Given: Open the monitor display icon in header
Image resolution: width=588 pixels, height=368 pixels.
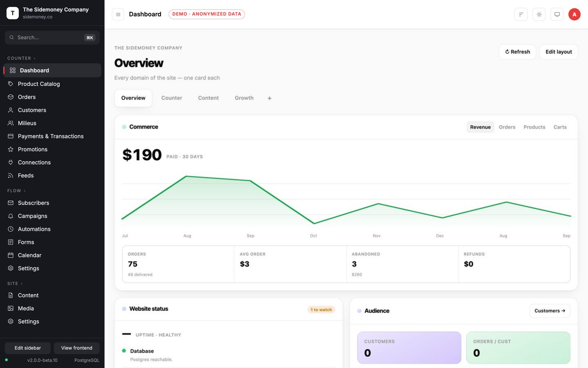Looking at the screenshot, I should click(x=557, y=14).
